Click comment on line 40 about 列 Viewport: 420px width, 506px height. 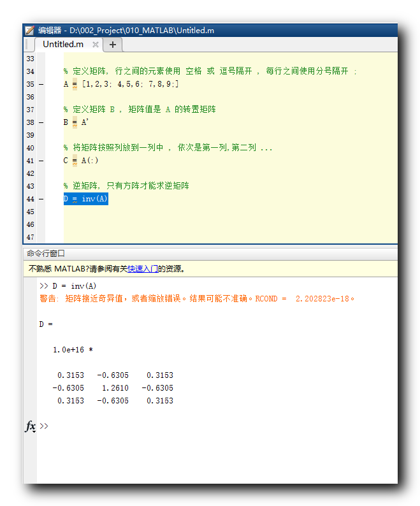coord(168,148)
